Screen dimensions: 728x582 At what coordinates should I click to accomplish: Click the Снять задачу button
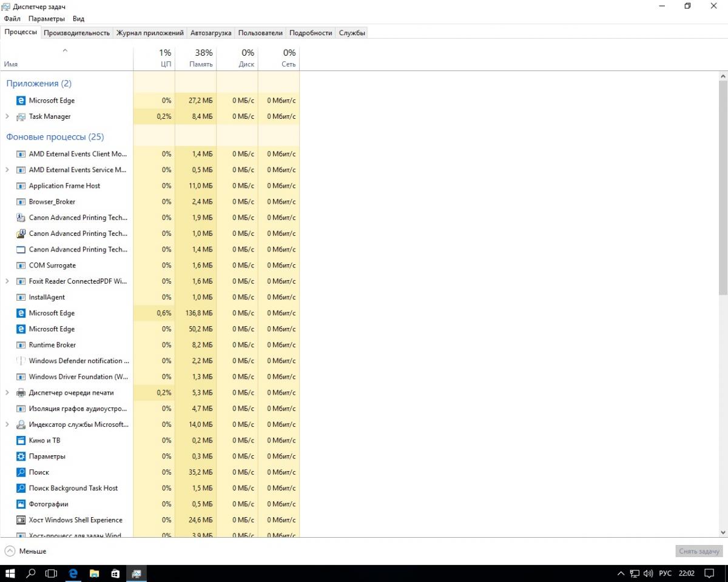(x=699, y=551)
